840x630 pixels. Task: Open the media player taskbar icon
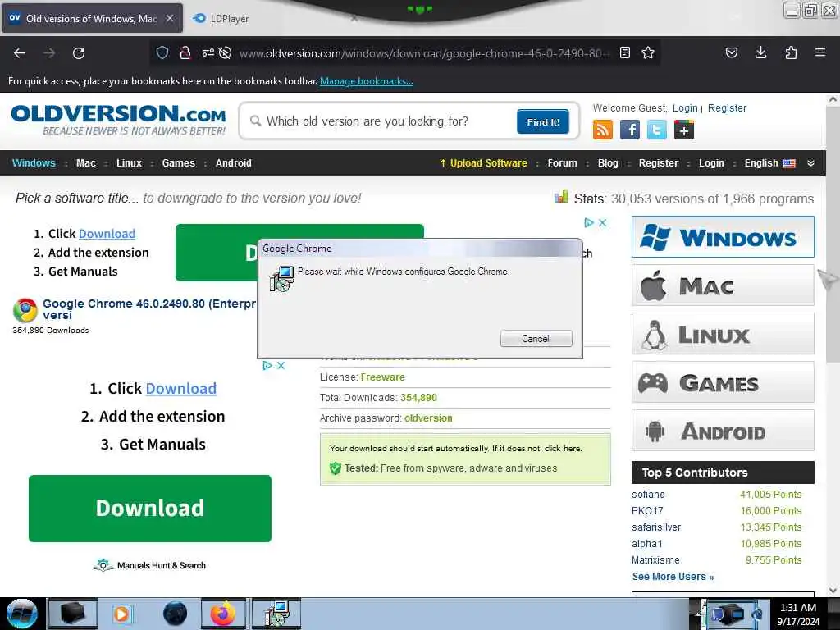click(x=121, y=614)
